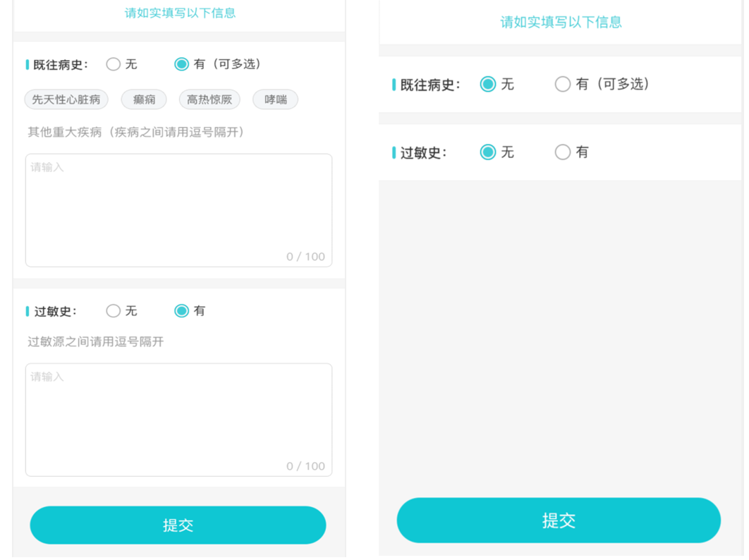Choose the 癫痫 disease chip
749x560 pixels.
click(x=144, y=99)
